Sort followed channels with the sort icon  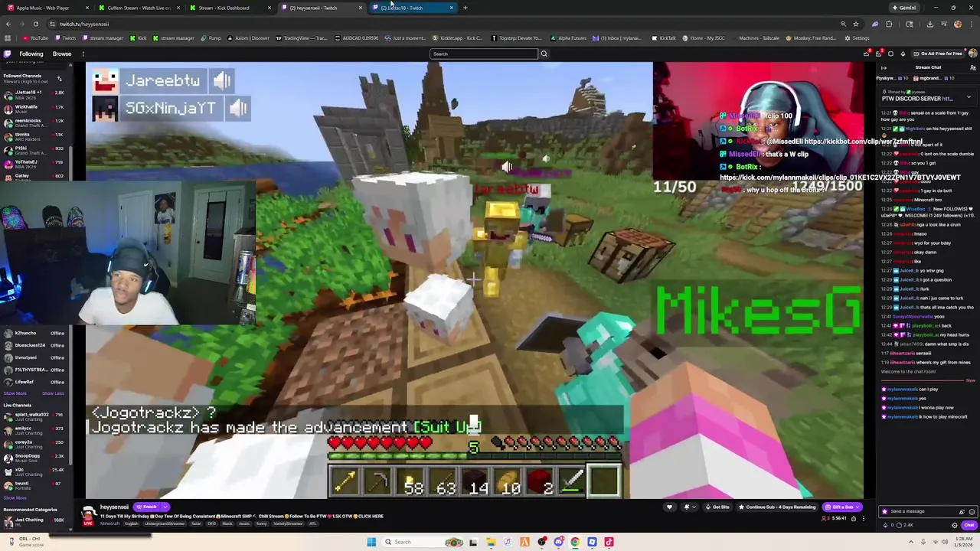click(59, 79)
